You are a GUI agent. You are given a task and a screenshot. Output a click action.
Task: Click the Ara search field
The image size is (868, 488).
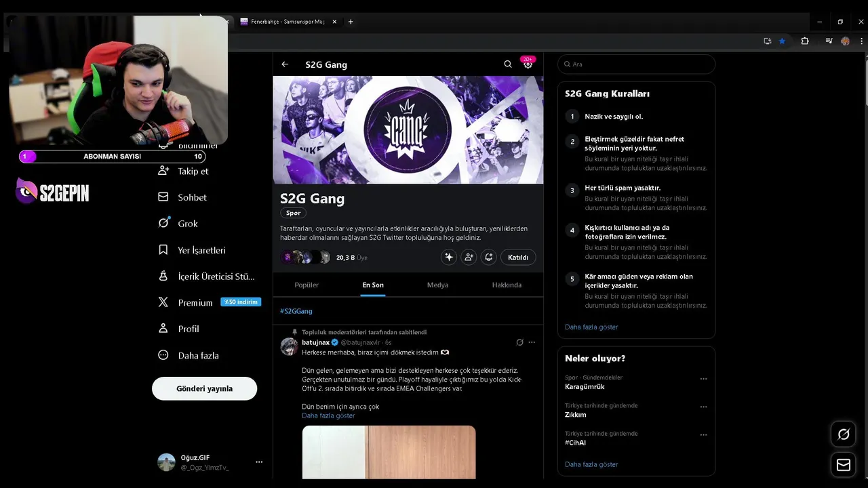pyautogui.click(x=636, y=64)
